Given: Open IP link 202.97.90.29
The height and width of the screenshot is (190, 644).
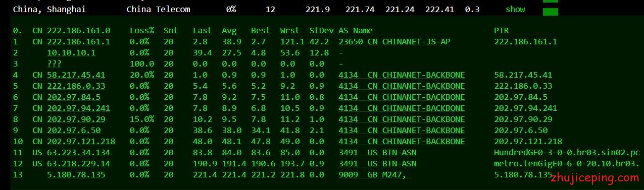Looking at the screenshot, I should pyautogui.click(x=76, y=119).
